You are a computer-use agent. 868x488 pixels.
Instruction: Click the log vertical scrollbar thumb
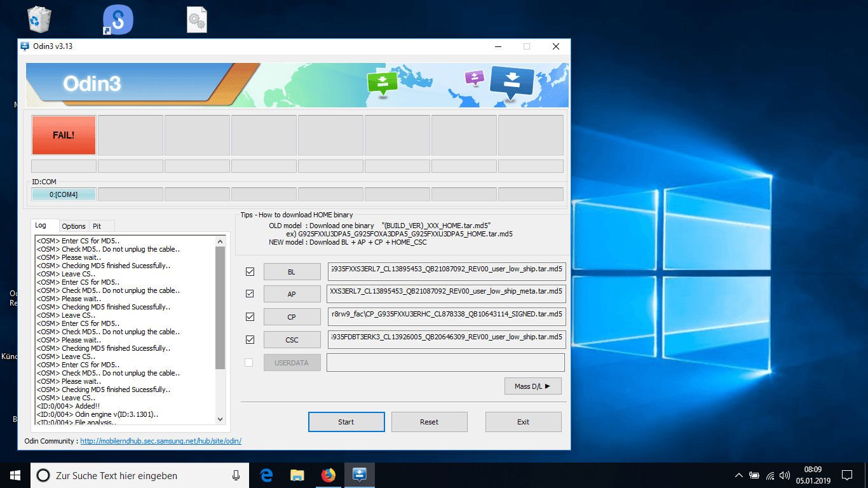pyautogui.click(x=220, y=308)
